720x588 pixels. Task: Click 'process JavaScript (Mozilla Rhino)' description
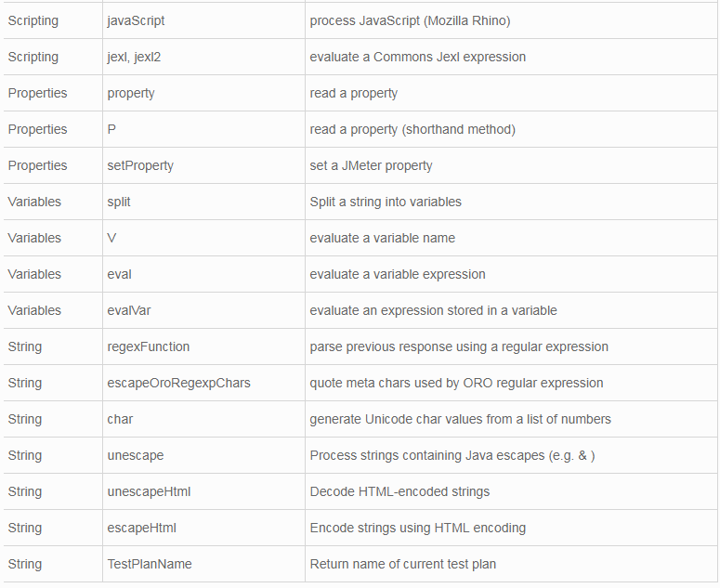coord(410,20)
